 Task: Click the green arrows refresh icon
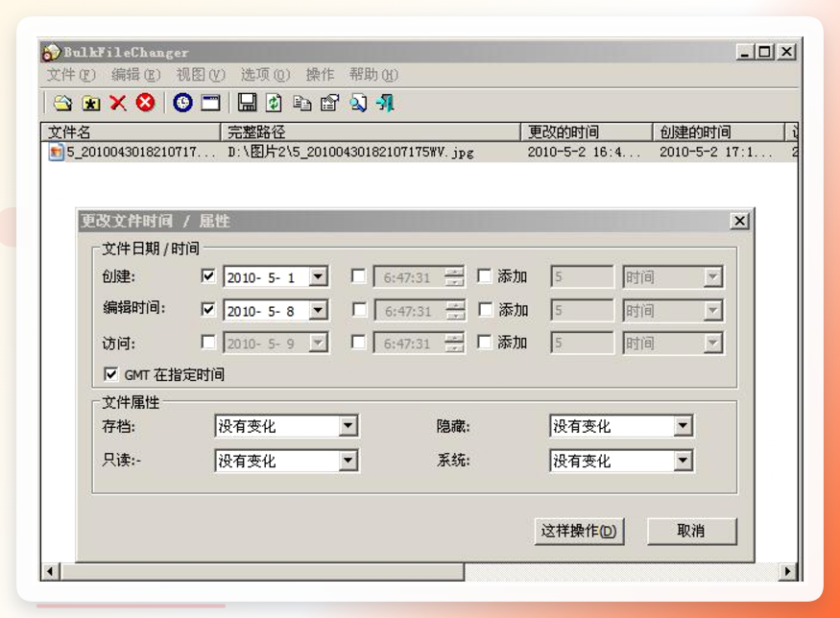[x=274, y=103]
